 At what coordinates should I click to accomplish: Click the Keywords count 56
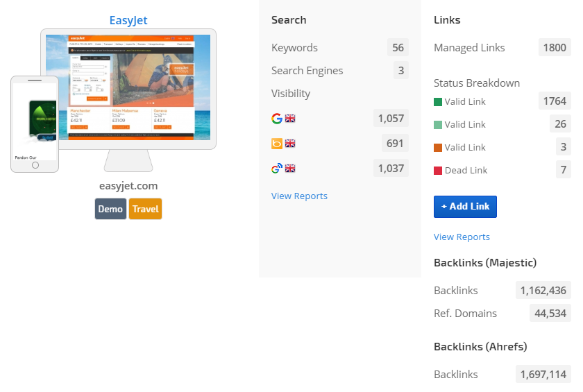pos(398,48)
